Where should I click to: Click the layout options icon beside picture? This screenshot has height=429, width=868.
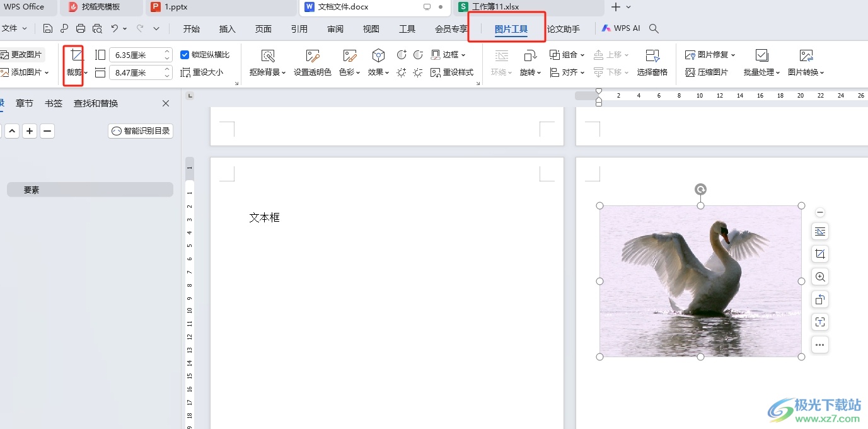click(819, 231)
